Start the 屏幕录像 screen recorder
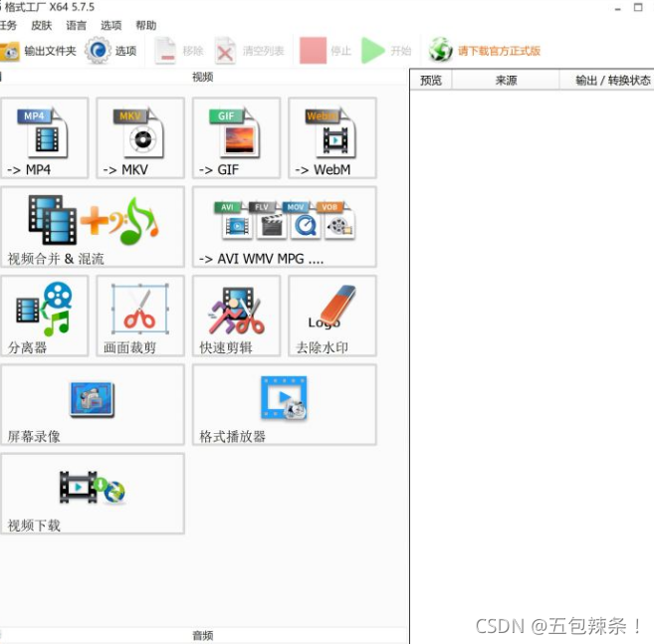Image resolution: width=654 pixels, height=644 pixels. point(93,404)
